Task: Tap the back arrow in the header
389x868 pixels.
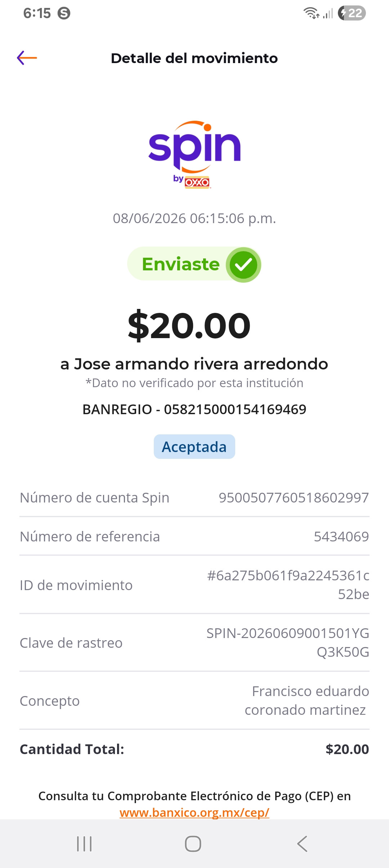Action: point(27,58)
